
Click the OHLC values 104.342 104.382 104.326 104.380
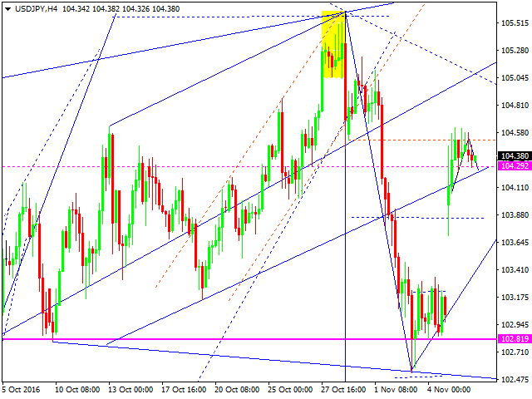(121, 9)
